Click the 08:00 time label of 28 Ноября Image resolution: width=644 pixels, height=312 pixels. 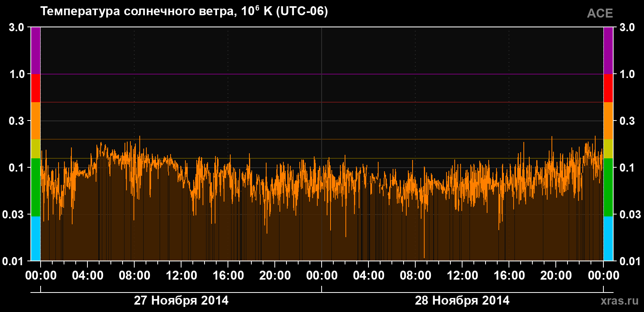click(416, 276)
